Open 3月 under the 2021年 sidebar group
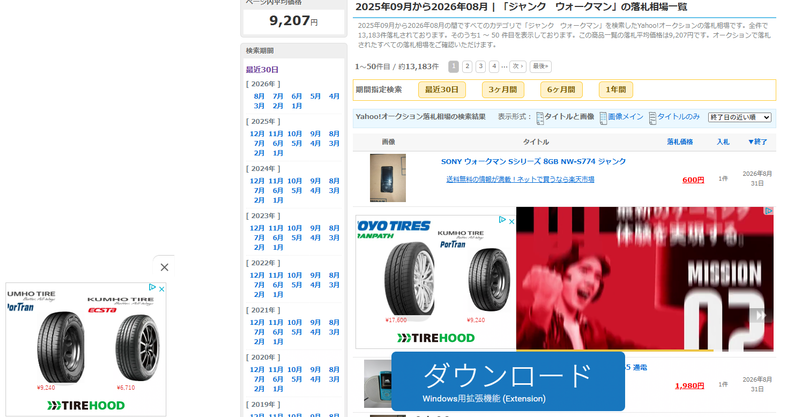Viewport: 800px width, 417px height. pos(334,332)
